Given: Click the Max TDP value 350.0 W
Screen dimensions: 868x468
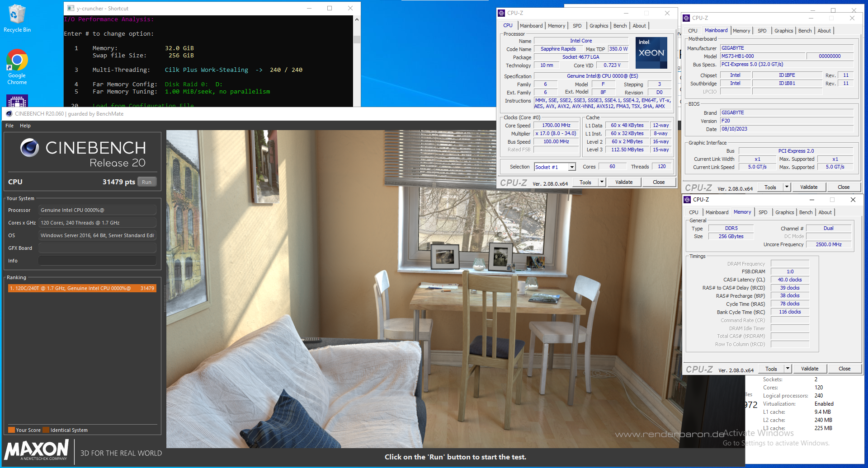Looking at the screenshot, I should point(618,49).
